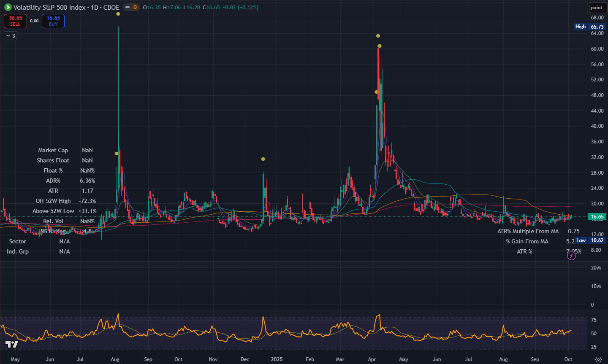
Task: Click the Nov label on the time axis
Action: 213,359
